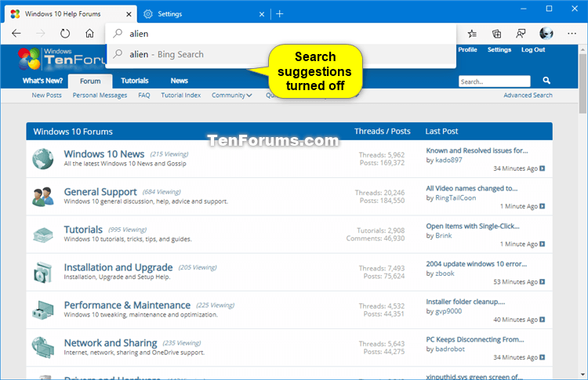Viewport: 588px width, 380px height.
Task: Open the browser ellipsis menu
Action: [x=572, y=34]
